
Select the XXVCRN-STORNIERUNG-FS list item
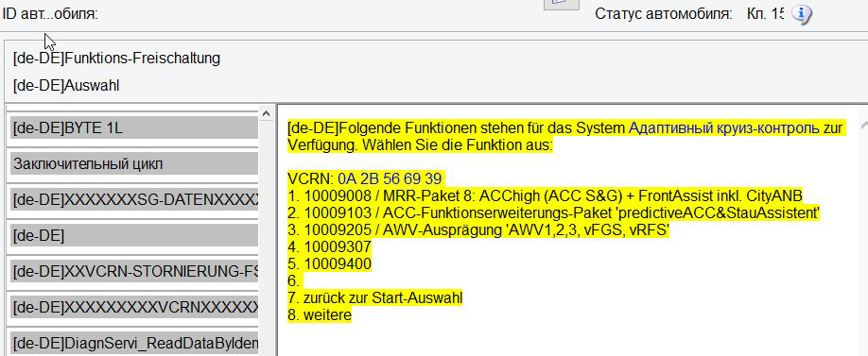(134, 271)
